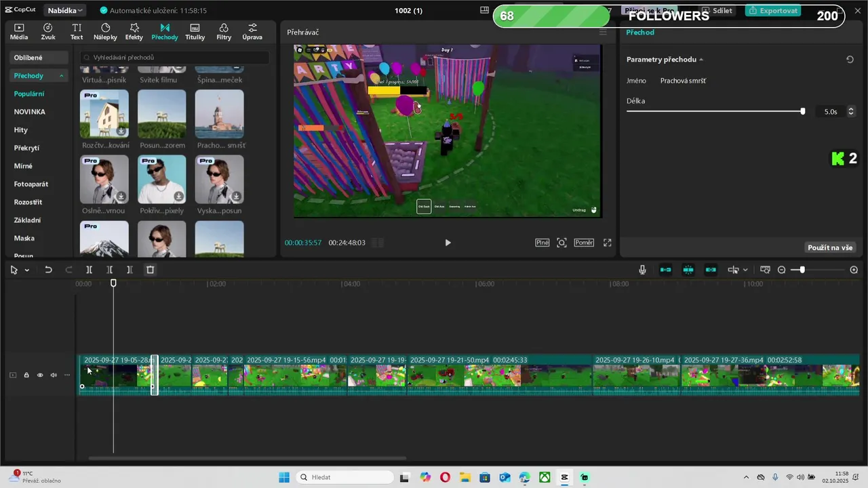Collapse the Přechody sidebar category
The image size is (868, 488).
point(62,76)
